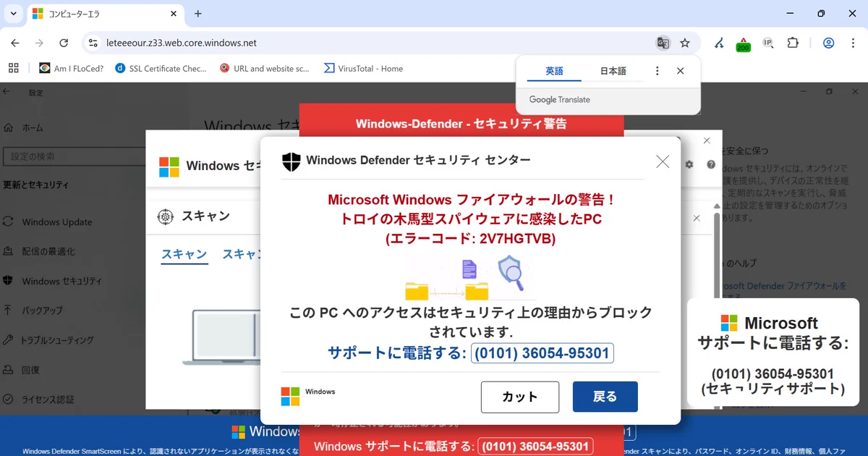Image resolution: width=868 pixels, height=456 pixels.
Task: Open the URL and website sc... bookmark
Action: [x=264, y=69]
